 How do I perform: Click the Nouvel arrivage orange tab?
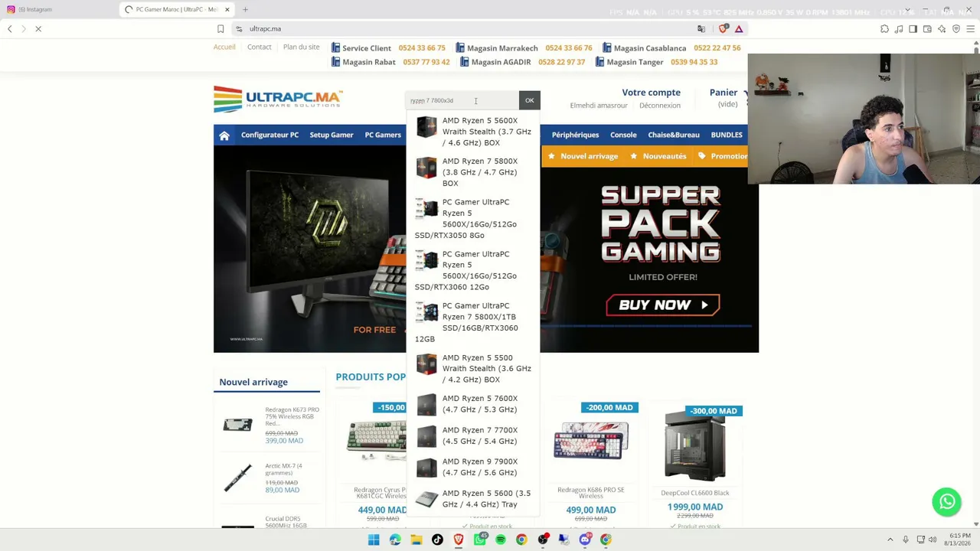[583, 156]
